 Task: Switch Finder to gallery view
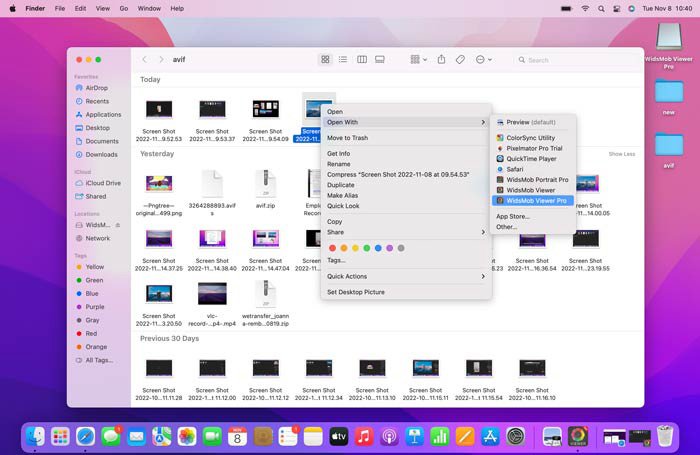coord(380,59)
